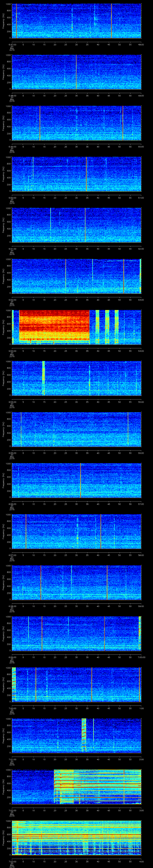Screen dimensions: 153x868
Task: Click the 6:49:00 start time label
Action: (x=12, y=147)
